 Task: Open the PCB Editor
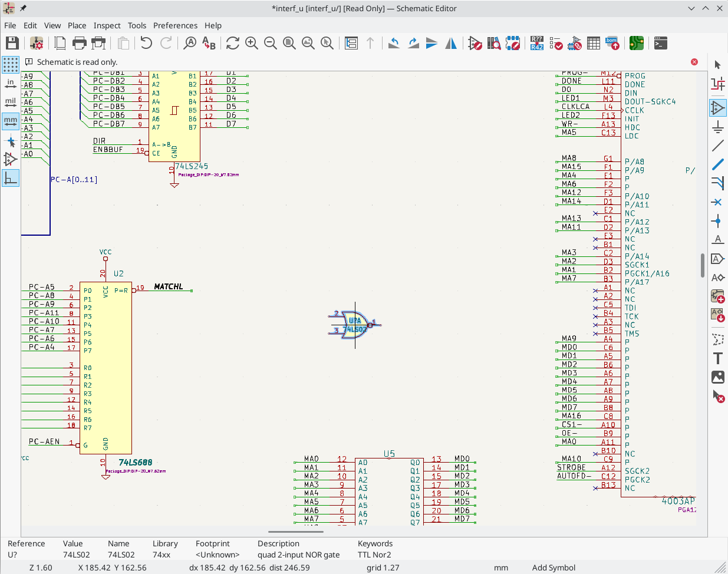[x=637, y=43]
